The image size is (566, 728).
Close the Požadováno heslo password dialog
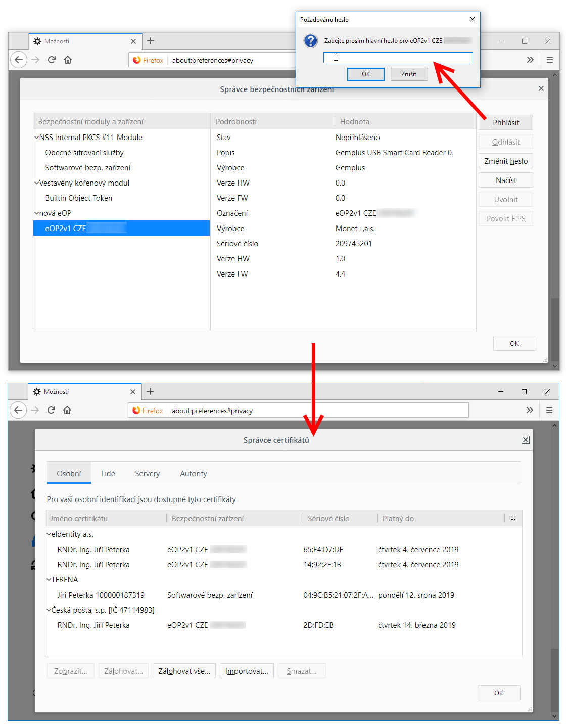click(473, 19)
